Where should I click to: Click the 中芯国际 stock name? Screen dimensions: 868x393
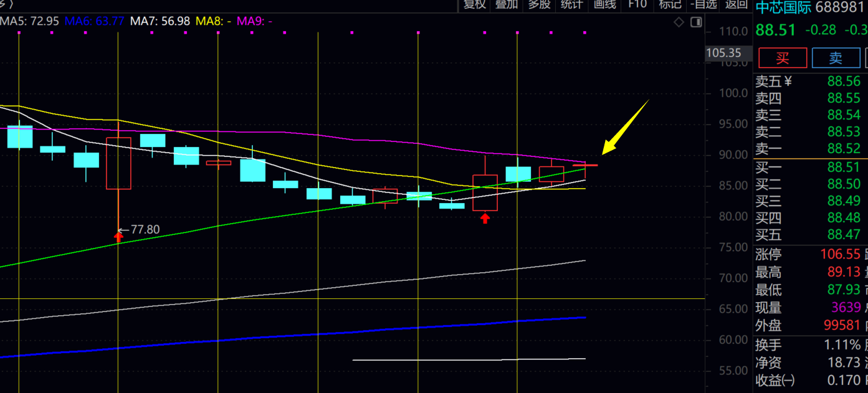pos(783,7)
